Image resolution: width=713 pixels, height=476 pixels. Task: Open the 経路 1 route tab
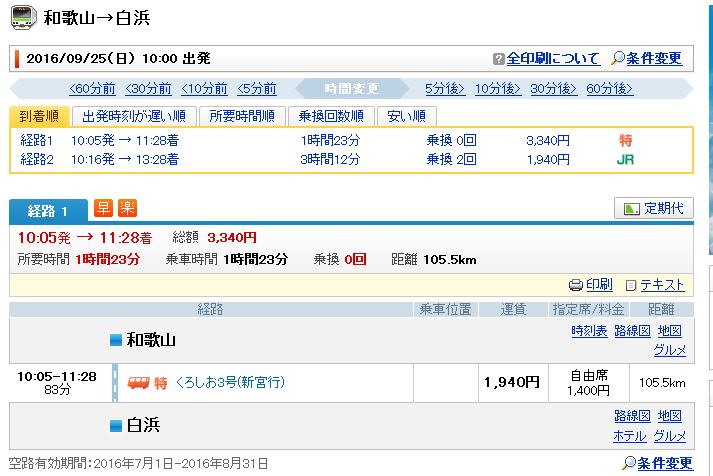click(x=48, y=211)
